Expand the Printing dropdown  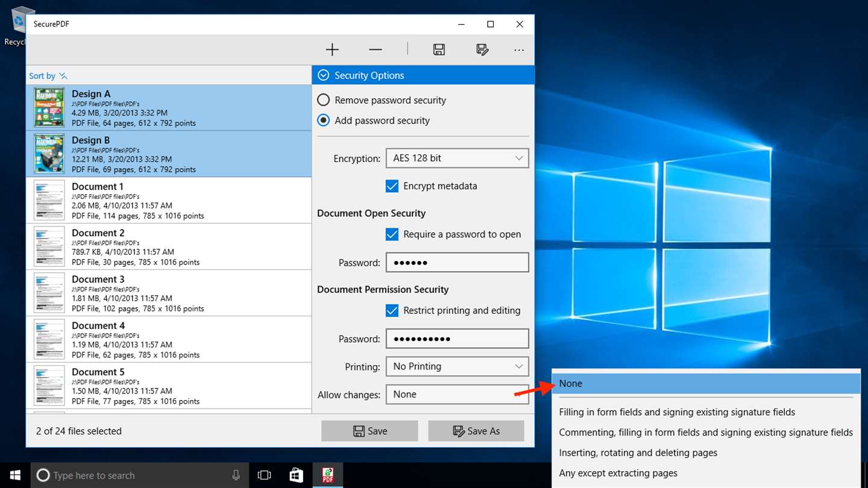point(457,366)
